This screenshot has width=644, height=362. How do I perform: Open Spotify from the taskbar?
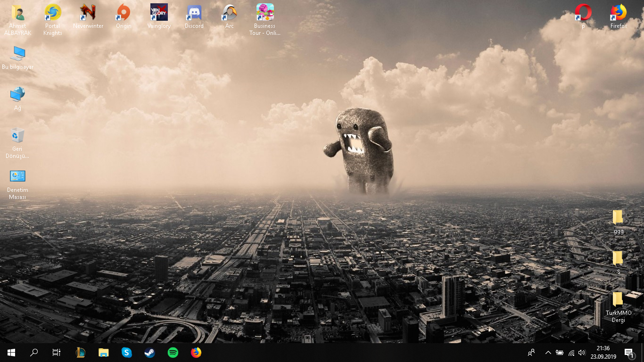(x=173, y=353)
